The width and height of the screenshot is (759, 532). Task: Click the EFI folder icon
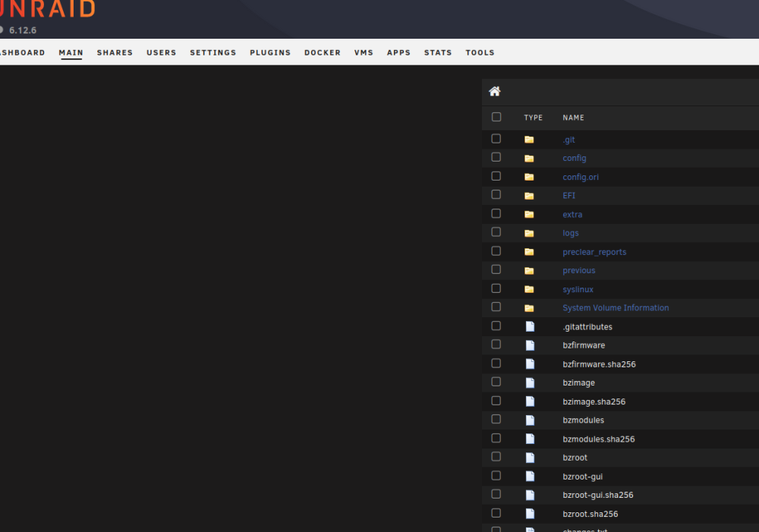(x=529, y=196)
